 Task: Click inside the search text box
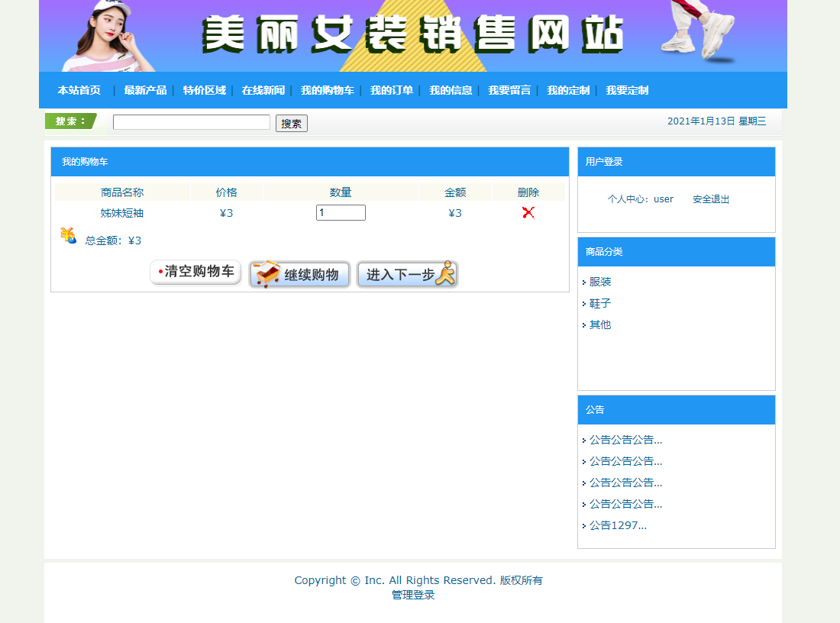pyautogui.click(x=191, y=121)
